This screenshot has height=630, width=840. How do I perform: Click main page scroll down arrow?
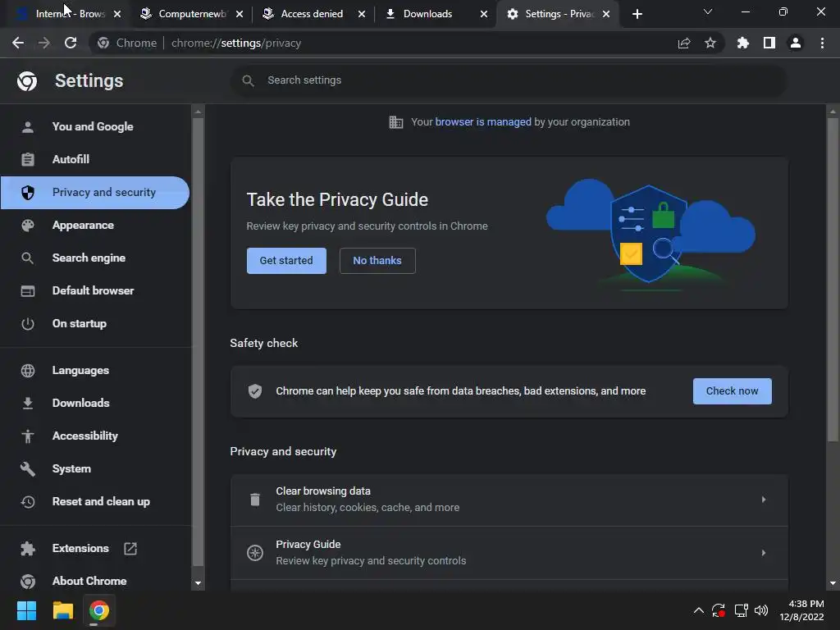[x=833, y=583]
